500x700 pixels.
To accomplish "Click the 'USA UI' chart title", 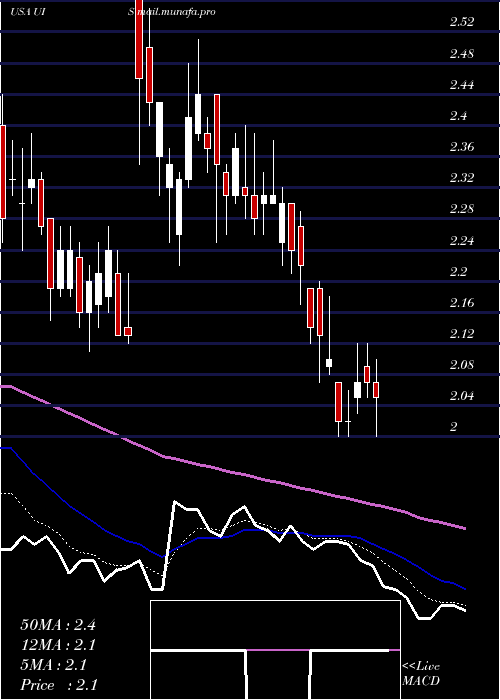I will (x=26, y=12).
